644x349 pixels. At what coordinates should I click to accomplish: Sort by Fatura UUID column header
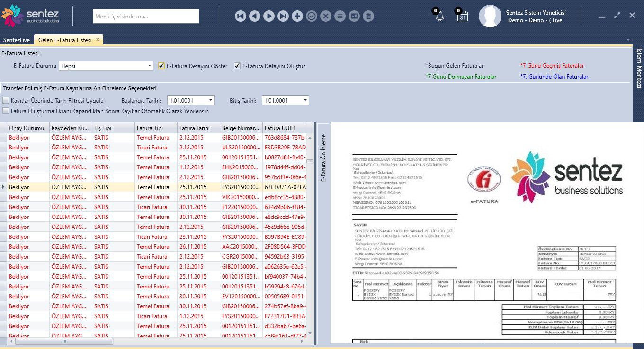coord(284,128)
